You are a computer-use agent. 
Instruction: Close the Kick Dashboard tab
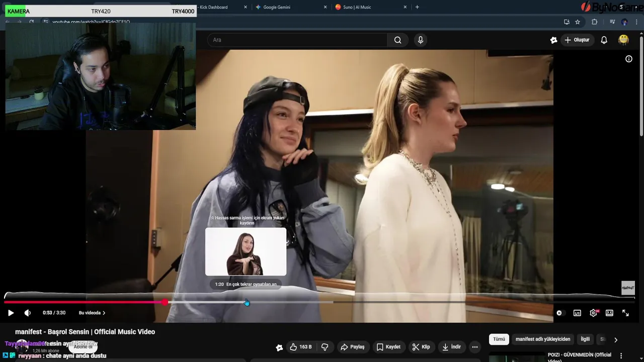246,7
